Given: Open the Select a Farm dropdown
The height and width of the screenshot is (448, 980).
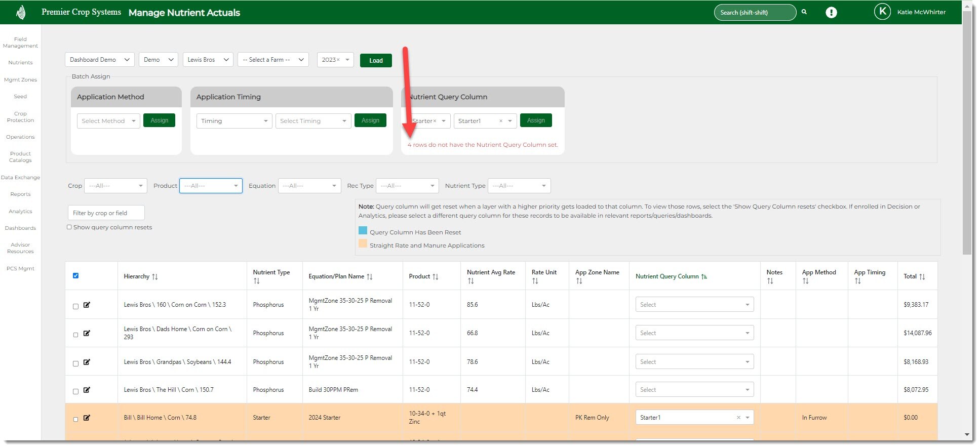Looking at the screenshot, I should (272, 60).
